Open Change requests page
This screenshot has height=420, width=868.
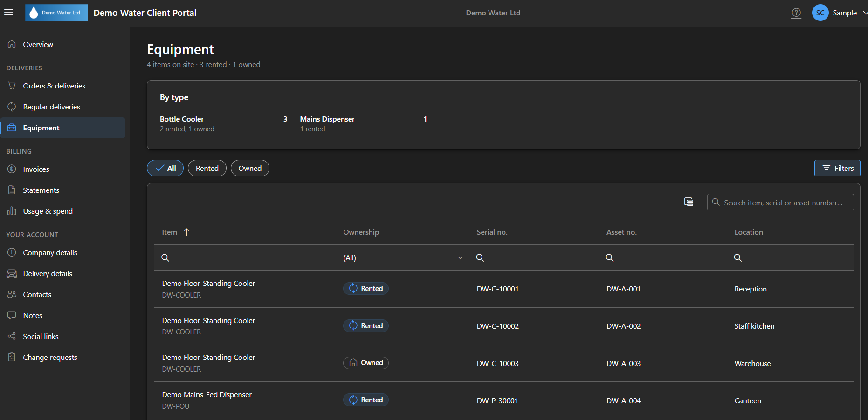pyautogui.click(x=63, y=357)
